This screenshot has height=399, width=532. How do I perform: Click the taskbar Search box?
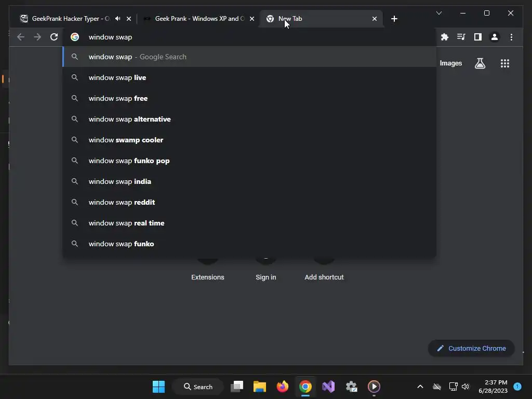(x=198, y=387)
